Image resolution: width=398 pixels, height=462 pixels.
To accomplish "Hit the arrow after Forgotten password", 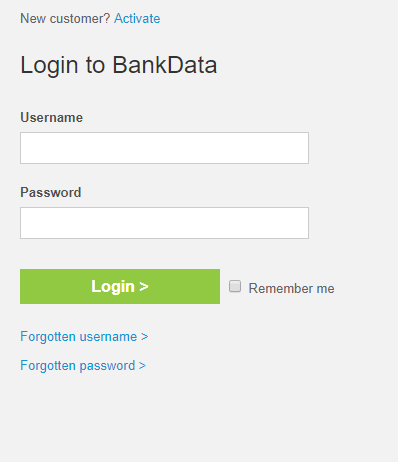I will tap(142, 366).
